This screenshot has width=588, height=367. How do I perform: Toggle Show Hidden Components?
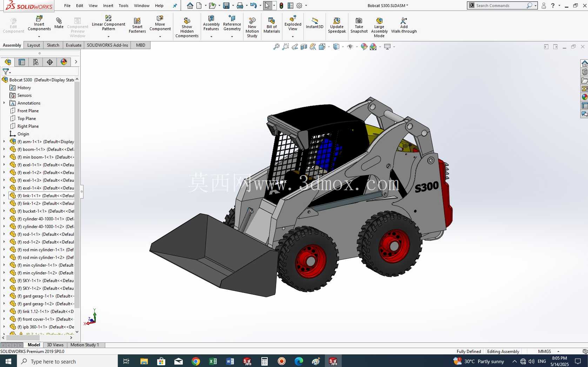pyautogui.click(x=187, y=27)
